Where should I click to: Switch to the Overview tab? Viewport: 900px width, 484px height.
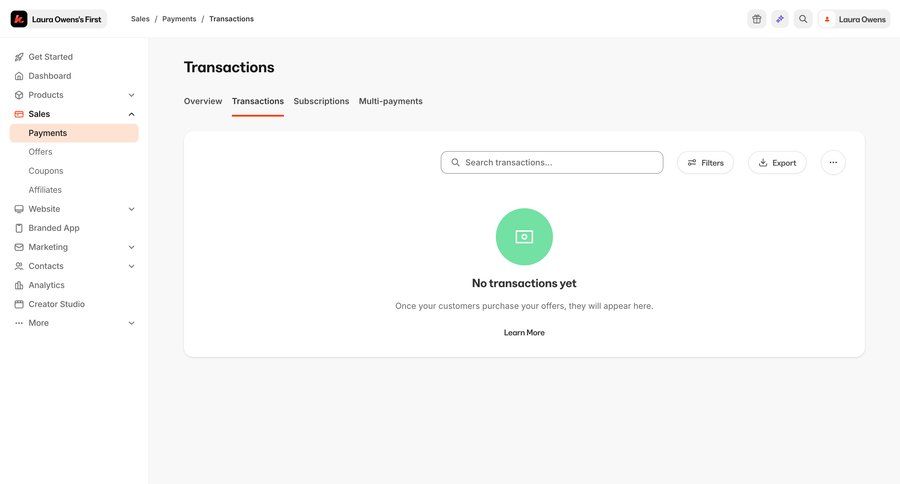point(203,101)
